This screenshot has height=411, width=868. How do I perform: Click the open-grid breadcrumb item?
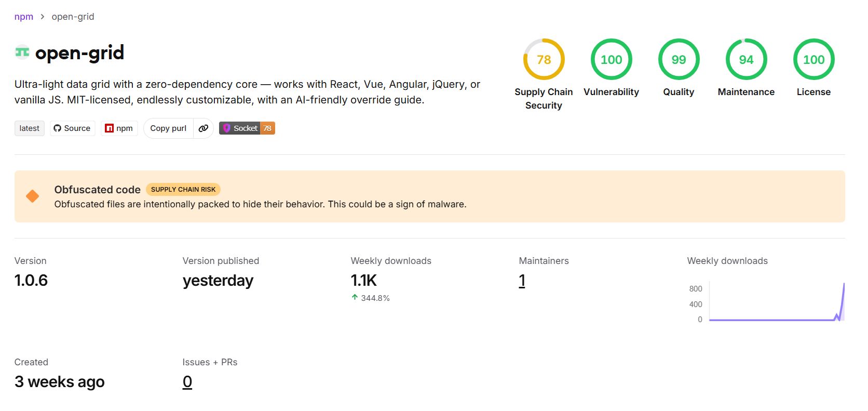[73, 17]
